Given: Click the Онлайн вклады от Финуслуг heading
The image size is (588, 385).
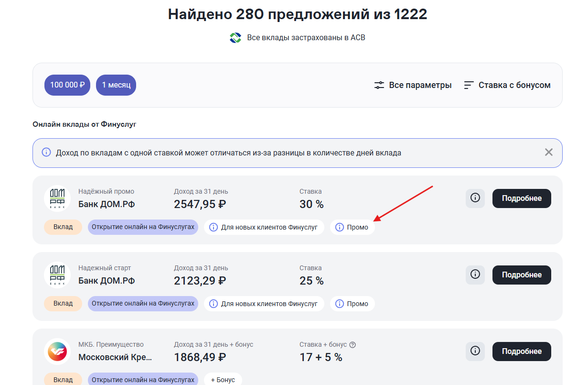Looking at the screenshot, I should click(85, 124).
